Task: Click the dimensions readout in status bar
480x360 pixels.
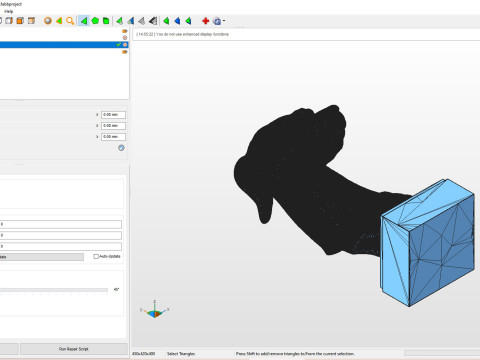Action: [x=144, y=354]
